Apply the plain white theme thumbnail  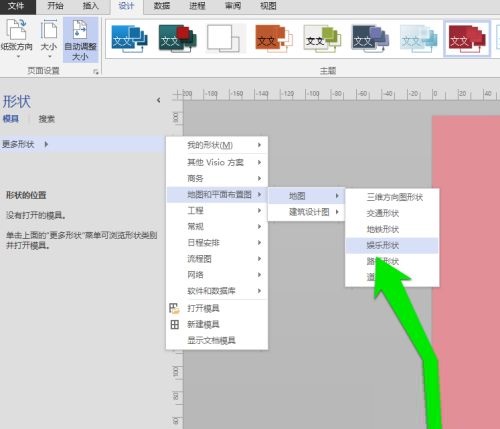[x=225, y=39]
